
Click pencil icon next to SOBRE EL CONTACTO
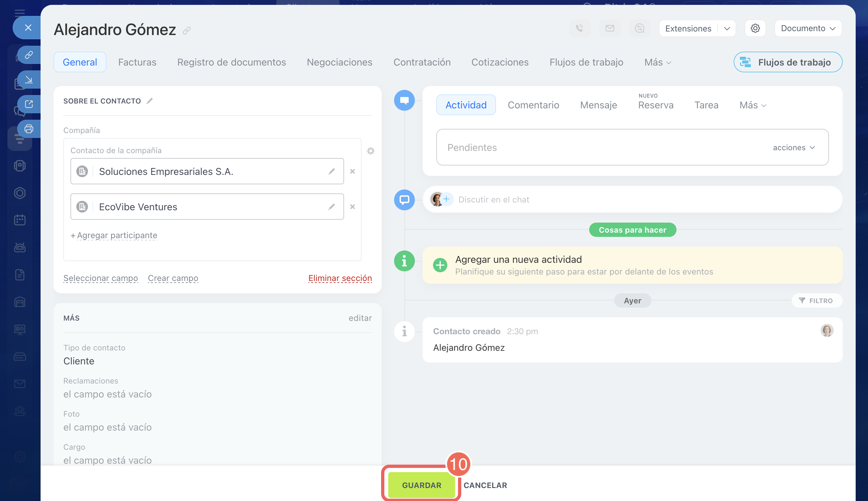(149, 101)
